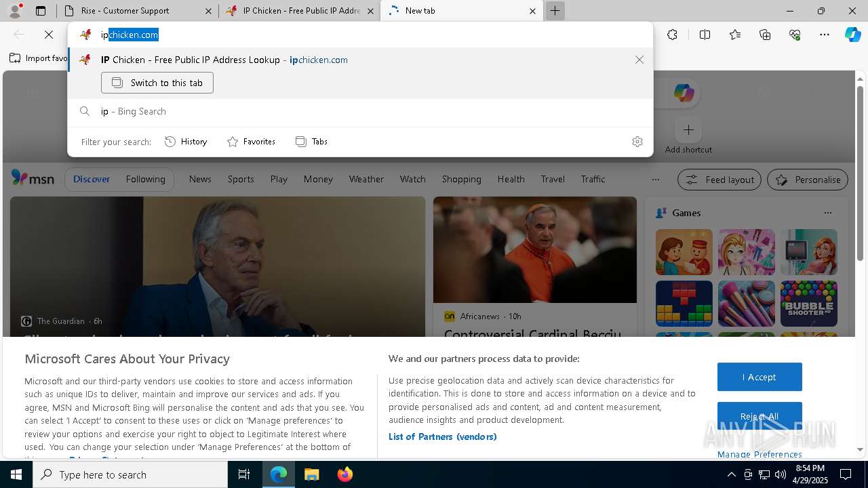Stop loading the page
Viewport: 868px width, 488px height.
tap(49, 35)
